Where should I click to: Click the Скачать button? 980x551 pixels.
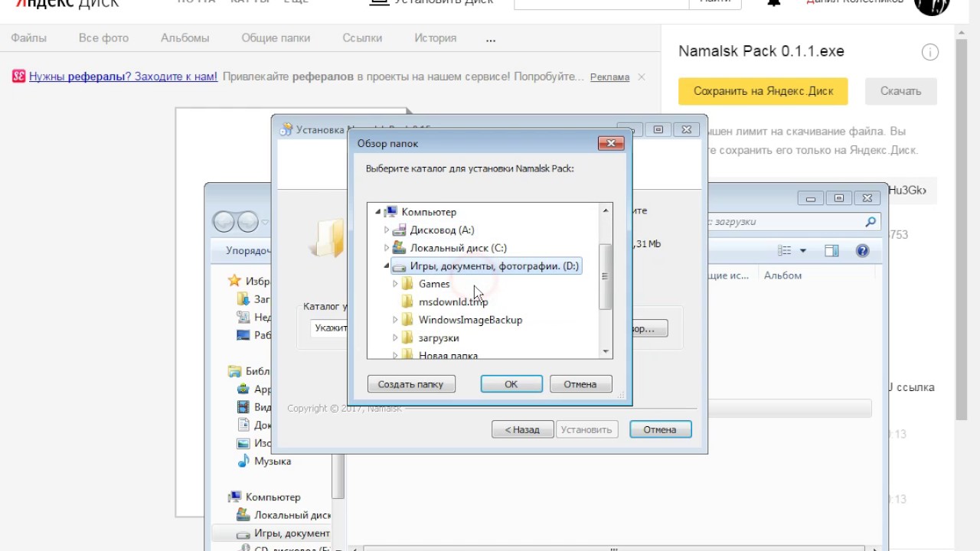pos(900,91)
